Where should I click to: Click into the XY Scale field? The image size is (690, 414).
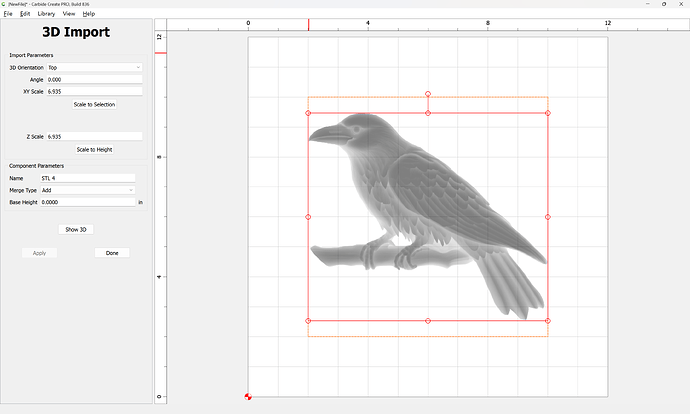(94, 91)
